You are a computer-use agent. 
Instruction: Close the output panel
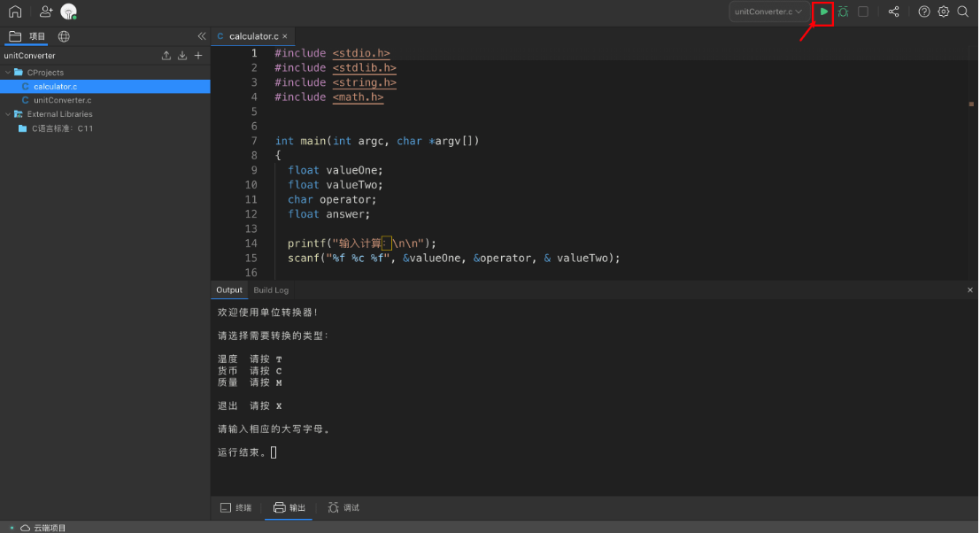(x=970, y=290)
